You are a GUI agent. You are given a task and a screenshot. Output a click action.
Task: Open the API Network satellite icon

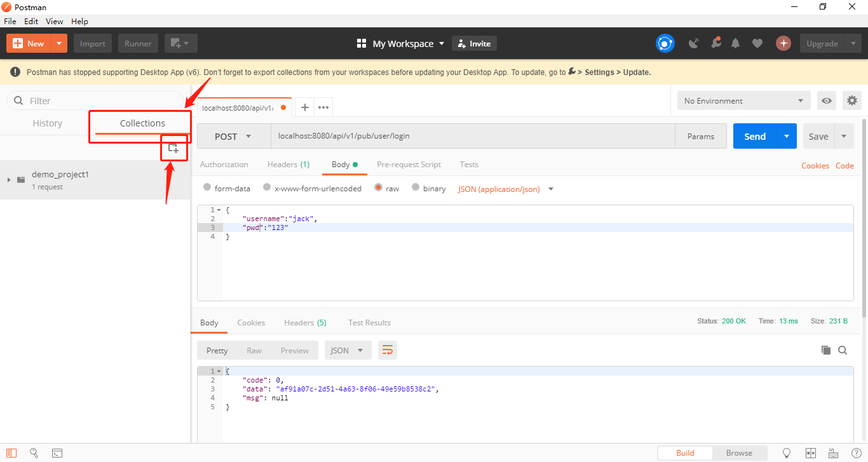pyautogui.click(x=694, y=43)
